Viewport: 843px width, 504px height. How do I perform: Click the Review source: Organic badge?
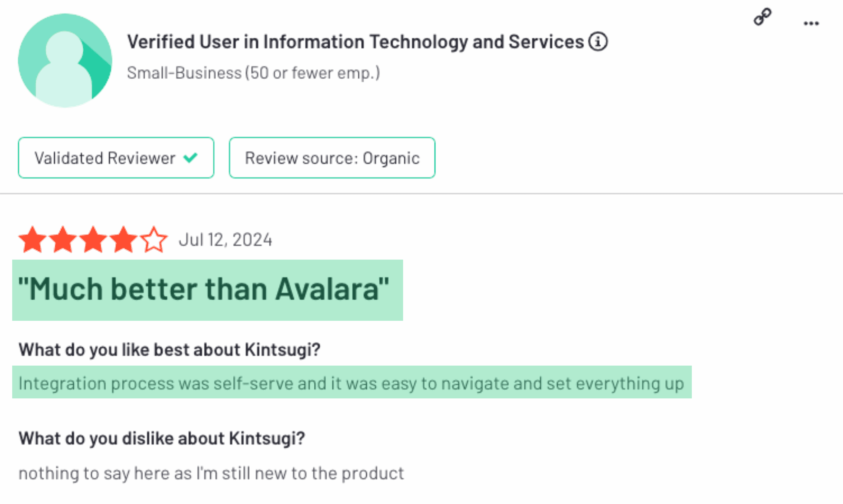click(x=332, y=158)
